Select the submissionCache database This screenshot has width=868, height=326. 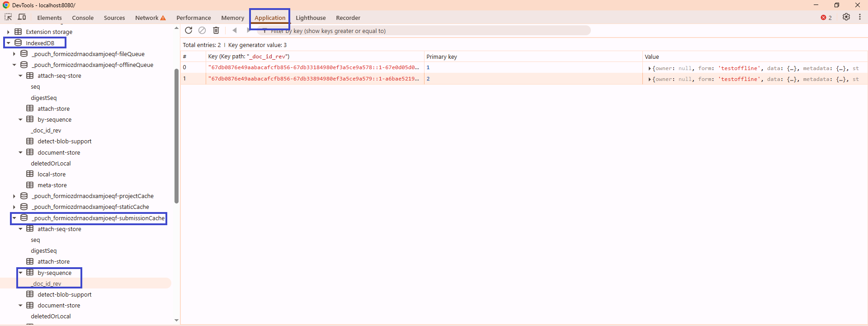tap(98, 218)
